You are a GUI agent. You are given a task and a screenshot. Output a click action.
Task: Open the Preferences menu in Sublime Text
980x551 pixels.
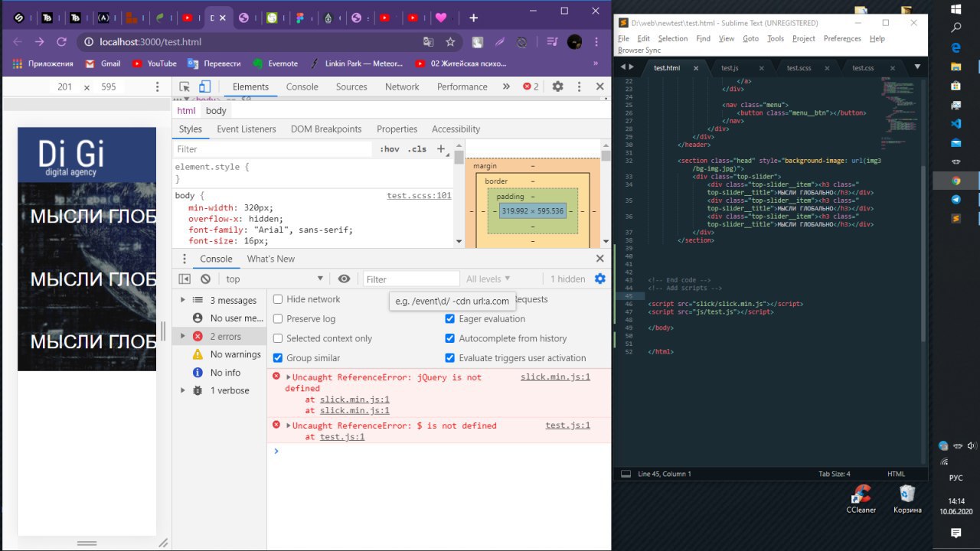click(x=842, y=38)
